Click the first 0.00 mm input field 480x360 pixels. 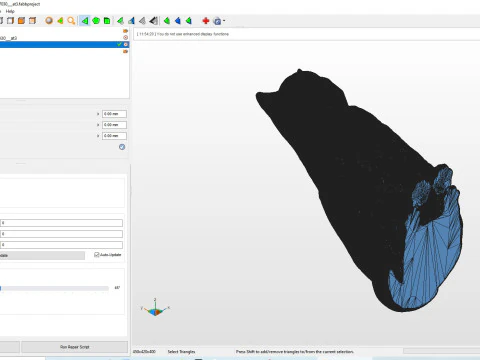coord(114,114)
